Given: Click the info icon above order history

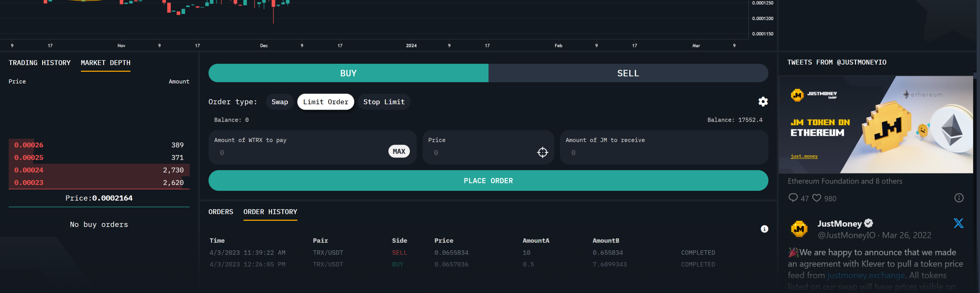Looking at the screenshot, I should click(764, 229).
